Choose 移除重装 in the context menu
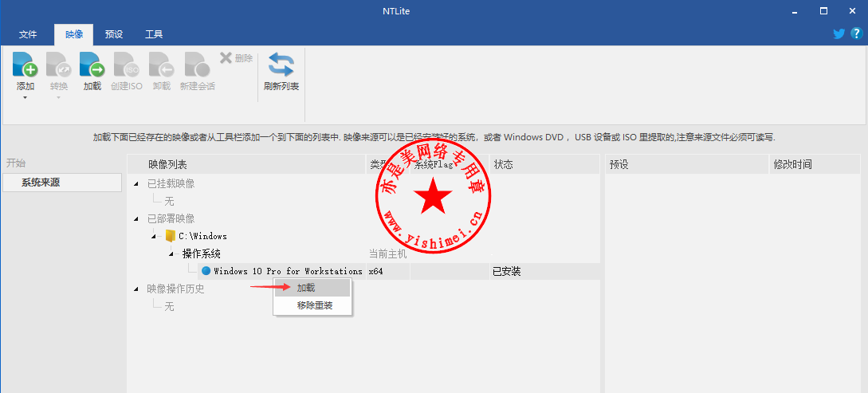Image resolution: width=868 pixels, height=393 pixels. pyautogui.click(x=312, y=305)
